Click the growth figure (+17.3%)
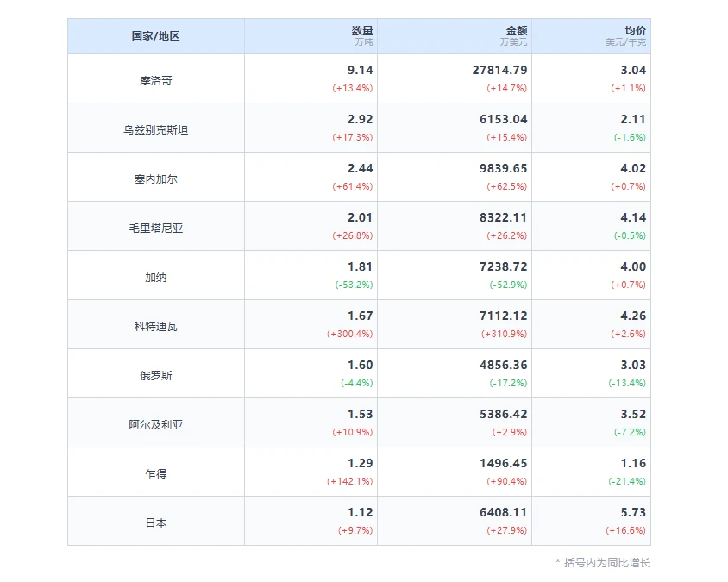The width and height of the screenshot is (728, 582). [353, 137]
